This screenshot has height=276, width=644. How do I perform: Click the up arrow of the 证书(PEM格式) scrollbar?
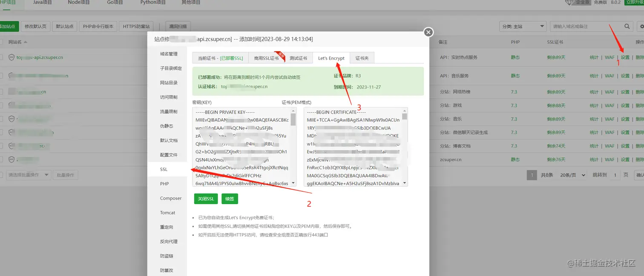pos(405,110)
